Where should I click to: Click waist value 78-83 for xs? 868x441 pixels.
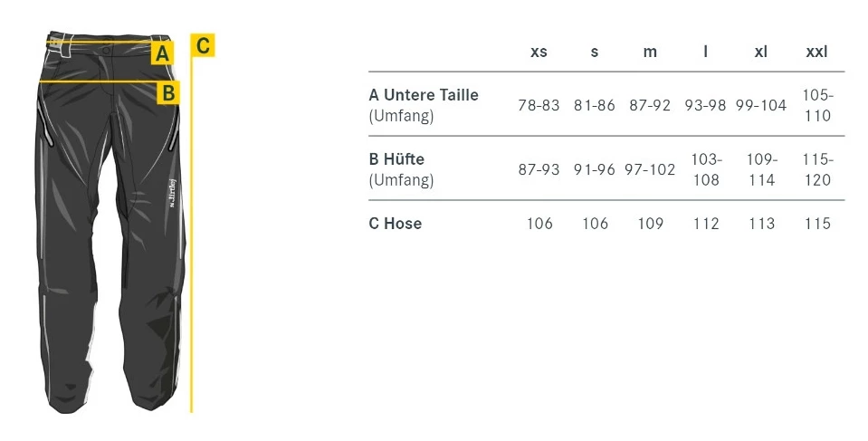point(539,106)
